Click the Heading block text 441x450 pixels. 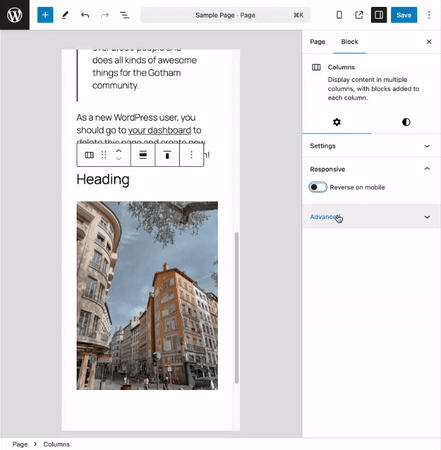click(103, 179)
